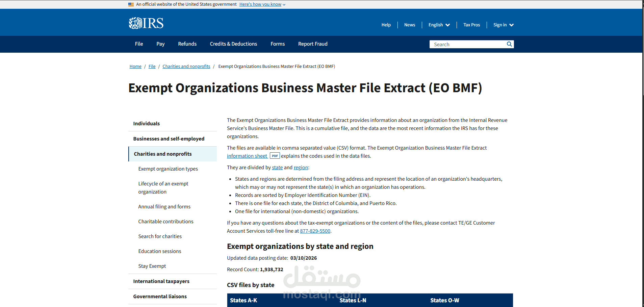Click the posting date 03/10/2026
The width and height of the screenshot is (644, 307).
304,258
